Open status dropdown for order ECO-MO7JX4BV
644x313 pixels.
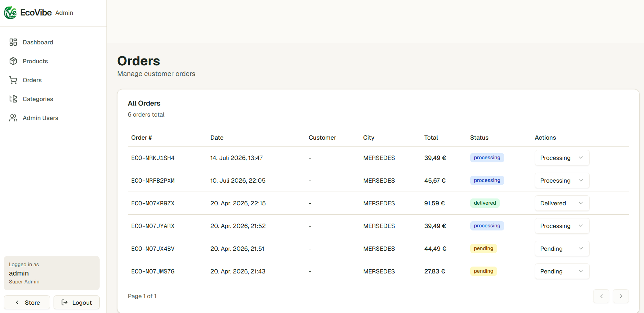[x=562, y=249]
